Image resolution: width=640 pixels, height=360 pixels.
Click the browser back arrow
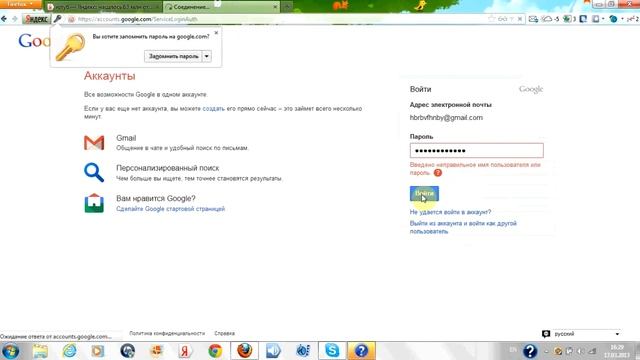(4, 19)
